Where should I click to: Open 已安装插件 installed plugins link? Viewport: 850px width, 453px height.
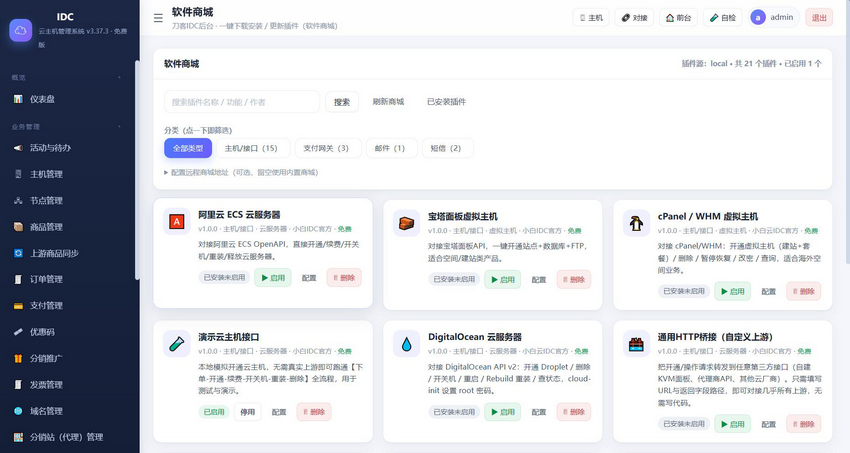(446, 101)
